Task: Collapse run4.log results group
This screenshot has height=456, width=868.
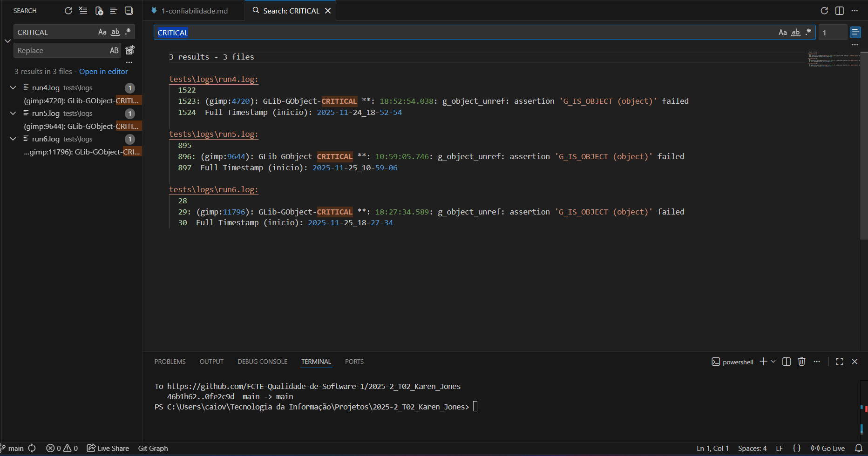Action: point(13,87)
